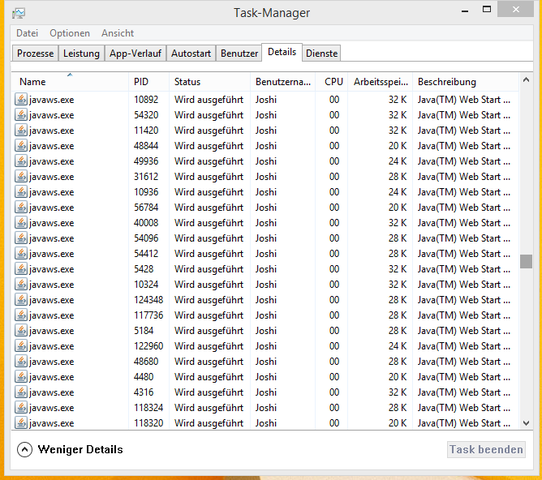Collapse view with Weniger Details arrow
This screenshot has height=480, width=542.
coord(25,450)
